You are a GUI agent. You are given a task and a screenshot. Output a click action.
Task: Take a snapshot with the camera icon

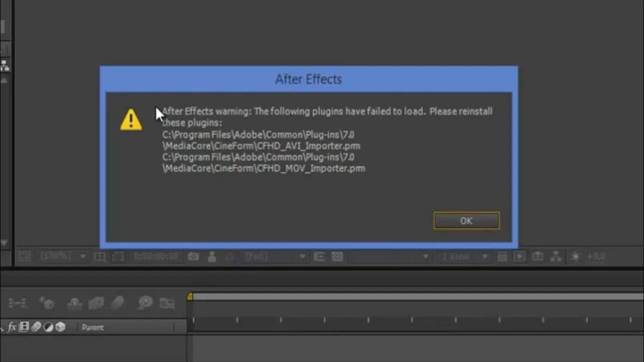pyautogui.click(x=193, y=256)
